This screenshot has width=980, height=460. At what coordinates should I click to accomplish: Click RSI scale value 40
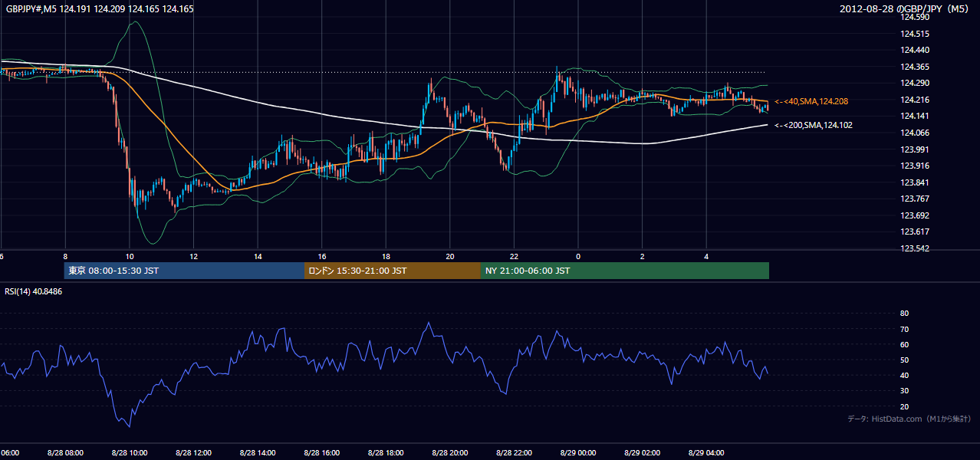[x=904, y=375]
